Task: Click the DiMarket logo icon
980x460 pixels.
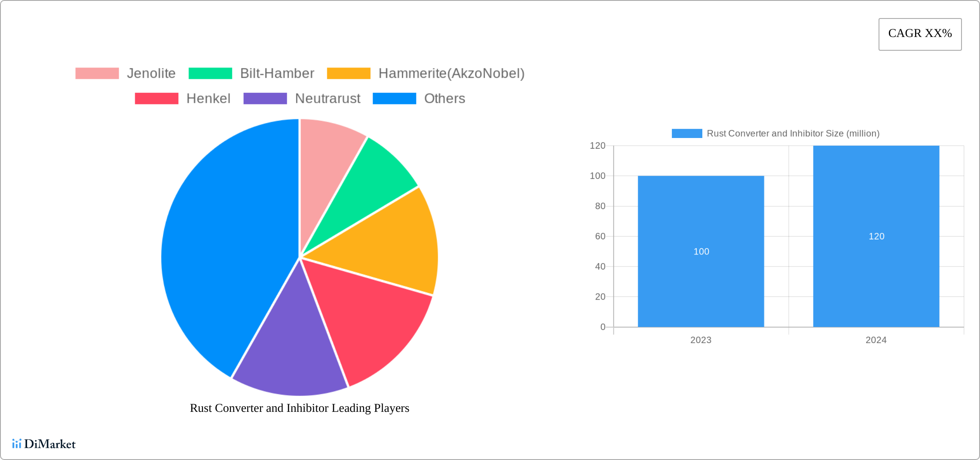Action: click(18, 444)
